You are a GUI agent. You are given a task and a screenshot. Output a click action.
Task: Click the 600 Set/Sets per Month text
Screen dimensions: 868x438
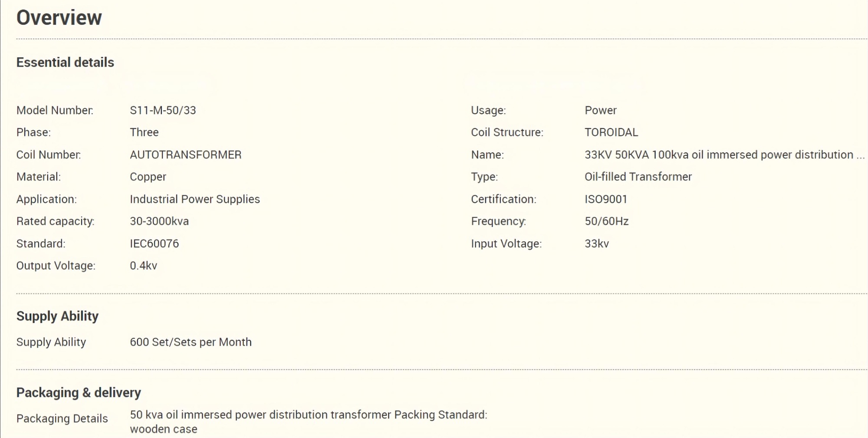[x=191, y=342]
